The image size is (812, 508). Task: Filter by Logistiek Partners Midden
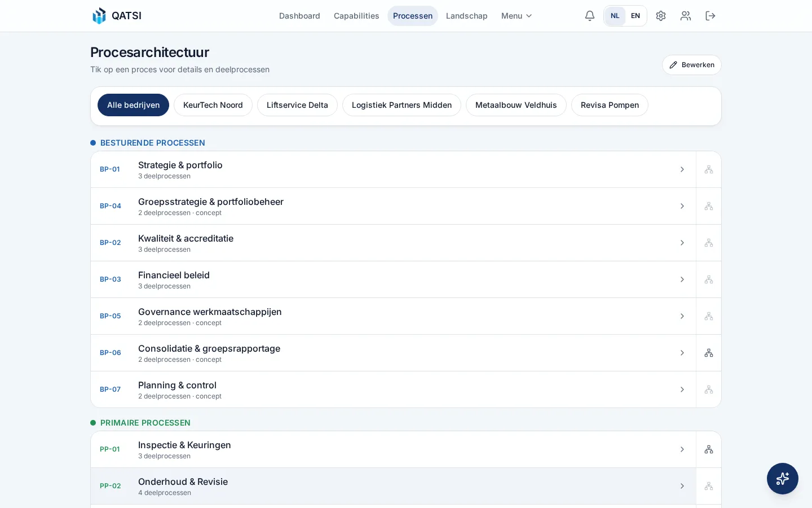401,105
